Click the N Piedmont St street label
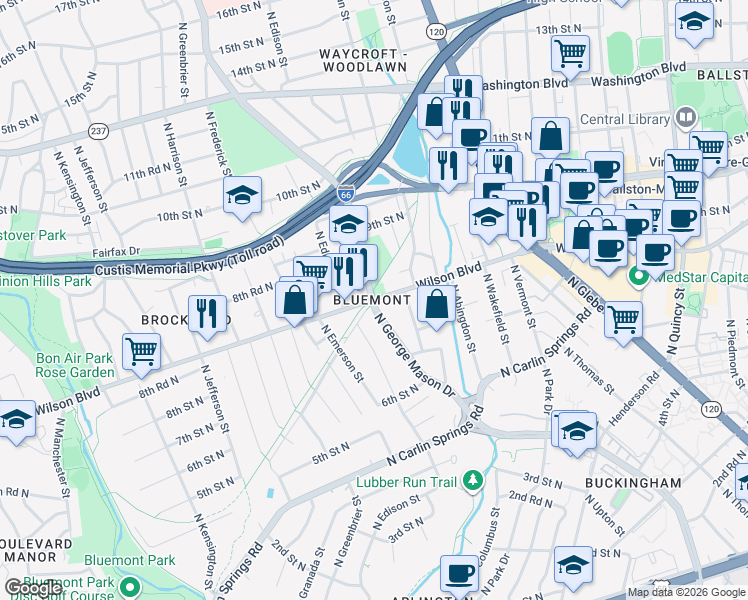 [x=735, y=354]
